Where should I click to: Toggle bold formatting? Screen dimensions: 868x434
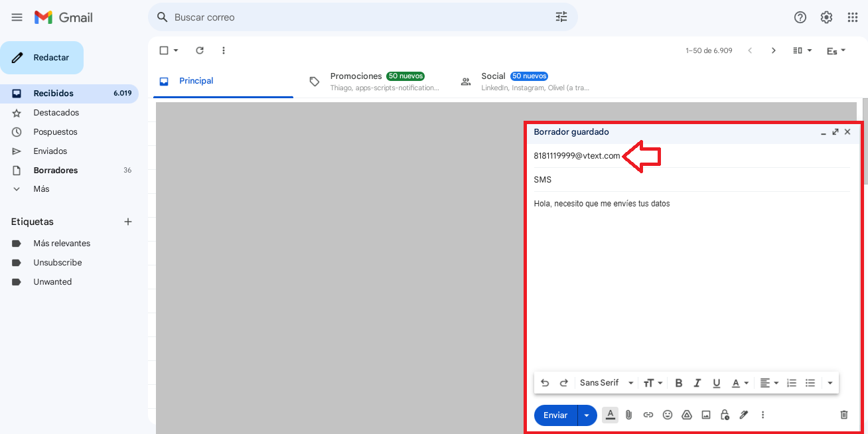point(678,383)
